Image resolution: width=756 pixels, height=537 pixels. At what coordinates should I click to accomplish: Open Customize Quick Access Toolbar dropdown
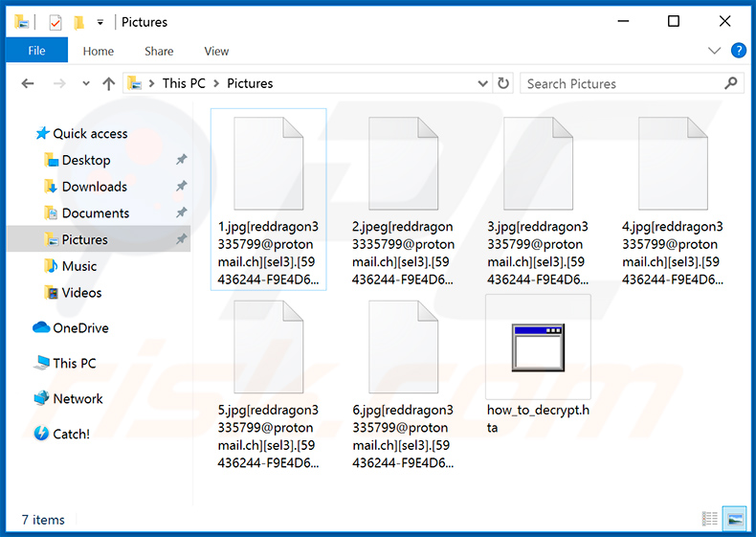100,21
